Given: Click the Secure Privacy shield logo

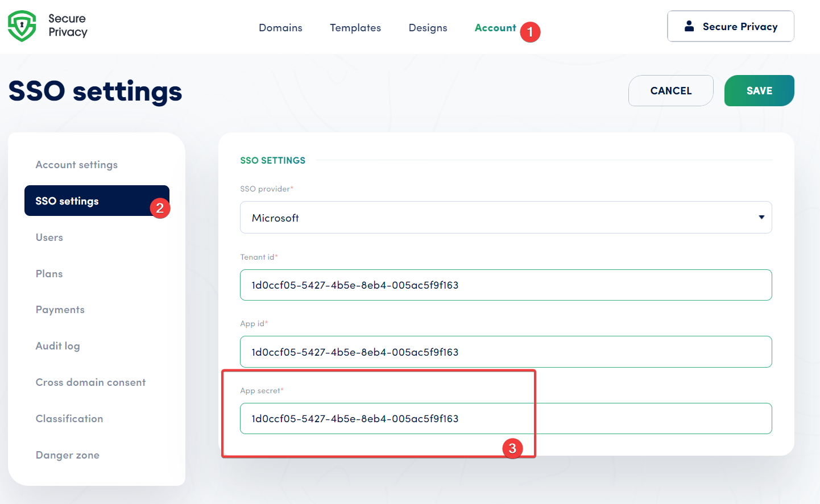Looking at the screenshot, I should pyautogui.click(x=22, y=26).
